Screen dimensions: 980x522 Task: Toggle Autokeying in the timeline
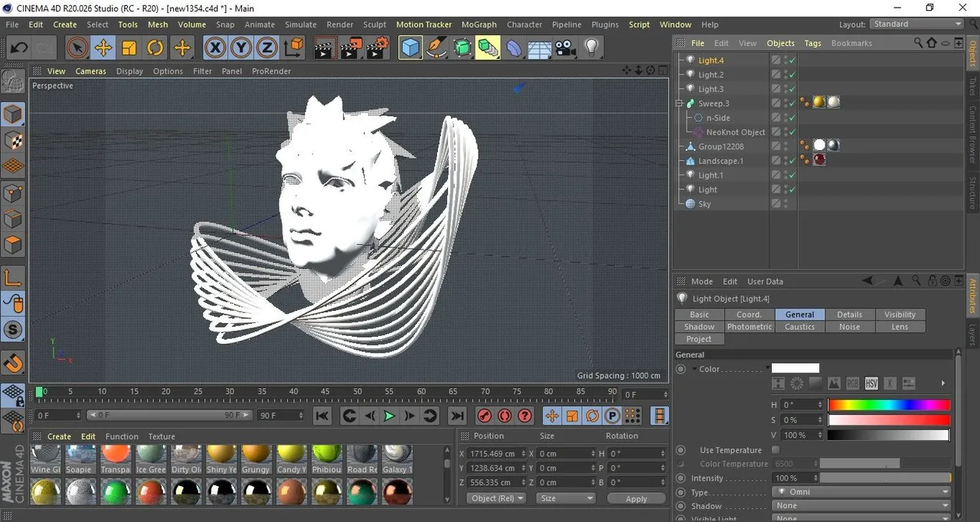(505, 416)
